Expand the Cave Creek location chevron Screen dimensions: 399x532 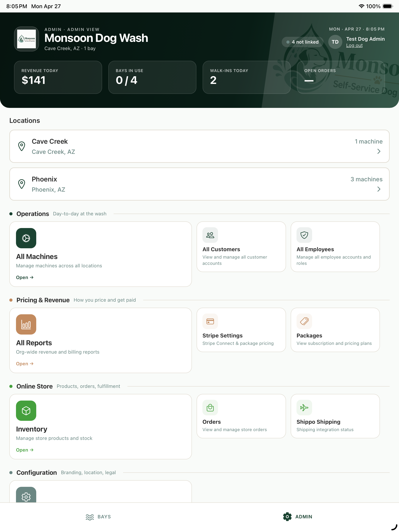click(x=379, y=151)
